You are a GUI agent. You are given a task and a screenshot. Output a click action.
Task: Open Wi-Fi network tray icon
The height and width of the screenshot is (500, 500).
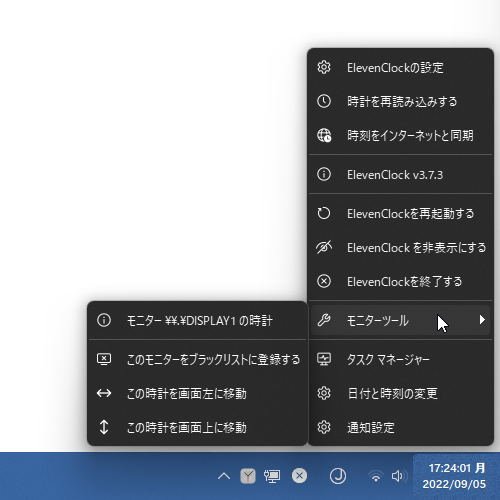376,476
